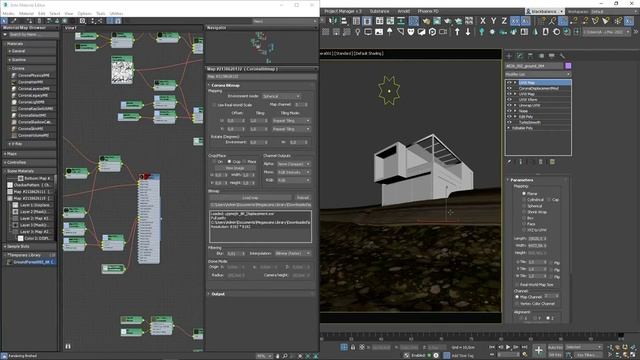Click the up arrow toolbar icon

pyautogui.click(x=457, y=31)
